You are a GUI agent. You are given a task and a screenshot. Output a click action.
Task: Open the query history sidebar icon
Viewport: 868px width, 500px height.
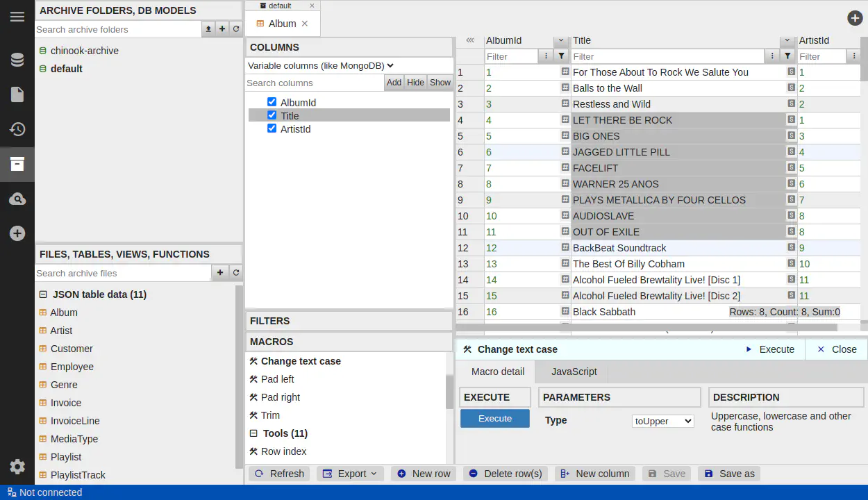pyautogui.click(x=17, y=129)
